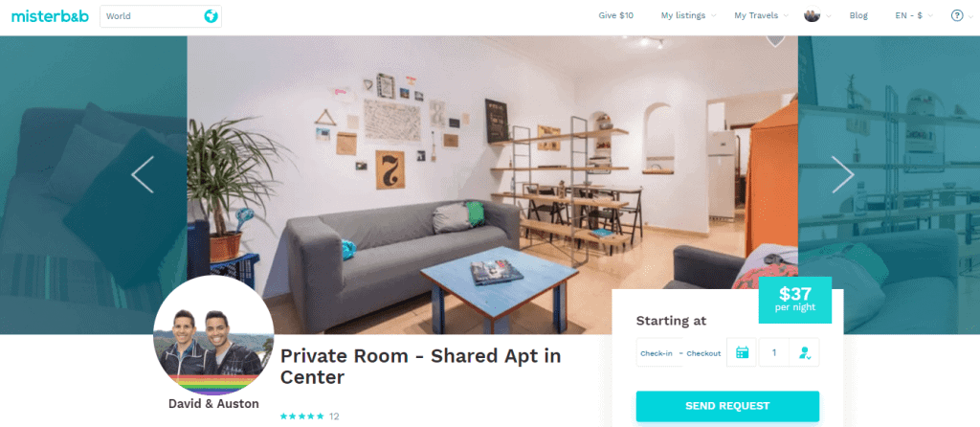
Task: Click the Give $10 link
Action: click(615, 15)
